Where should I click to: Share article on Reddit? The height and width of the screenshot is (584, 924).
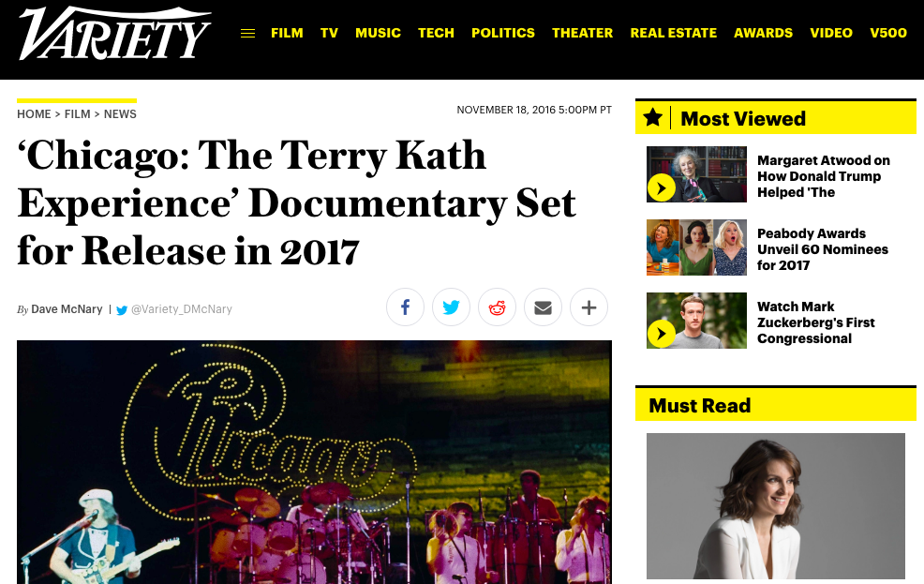point(497,307)
